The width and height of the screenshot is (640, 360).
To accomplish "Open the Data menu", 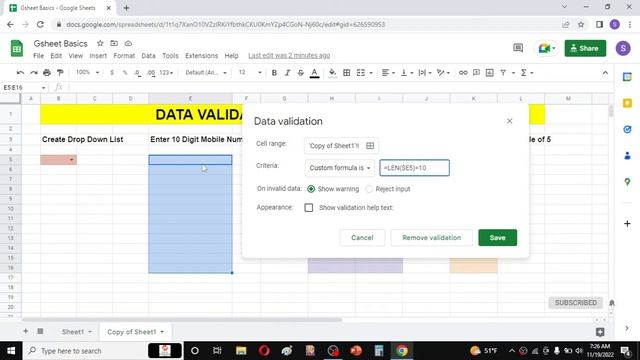I will (149, 56).
